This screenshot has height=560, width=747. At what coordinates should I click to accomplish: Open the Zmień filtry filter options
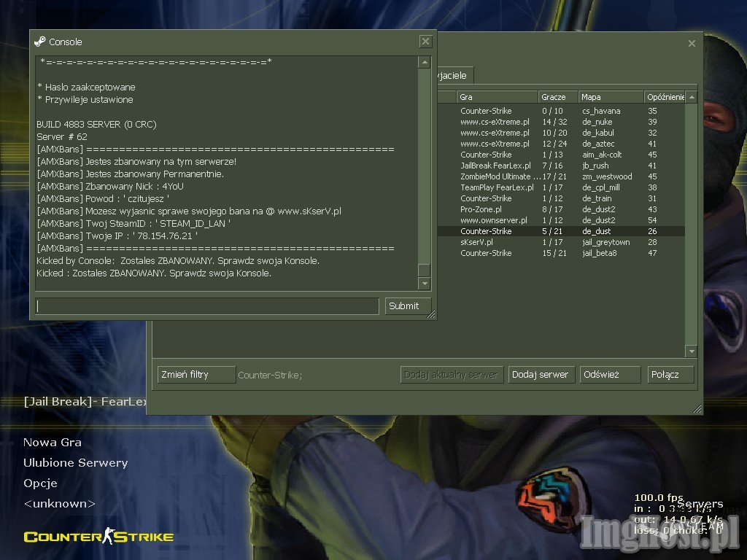(x=196, y=374)
